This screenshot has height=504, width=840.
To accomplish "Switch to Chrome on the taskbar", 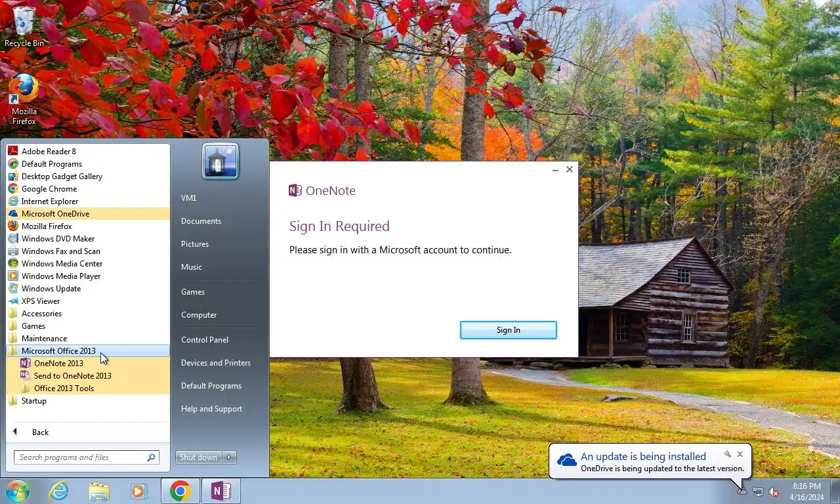I will pyautogui.click(x=180, y=491).
